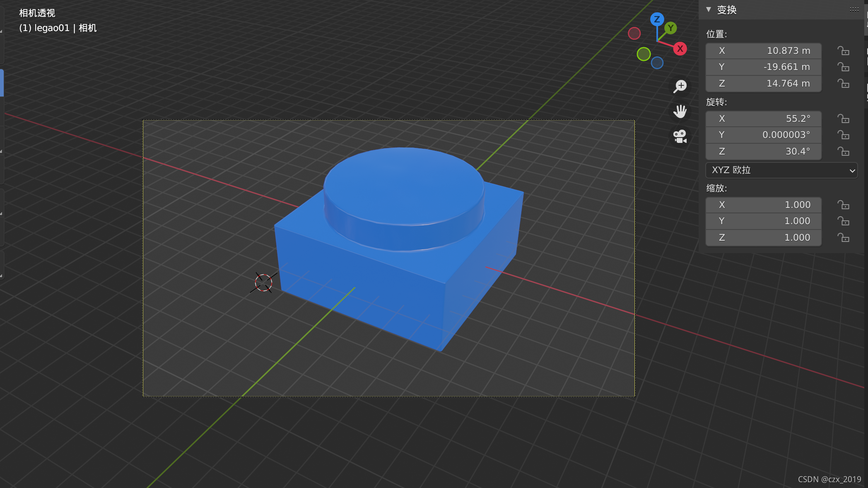Click the pan hand viewport icon
868x488 pixels.
coord(680,111)
